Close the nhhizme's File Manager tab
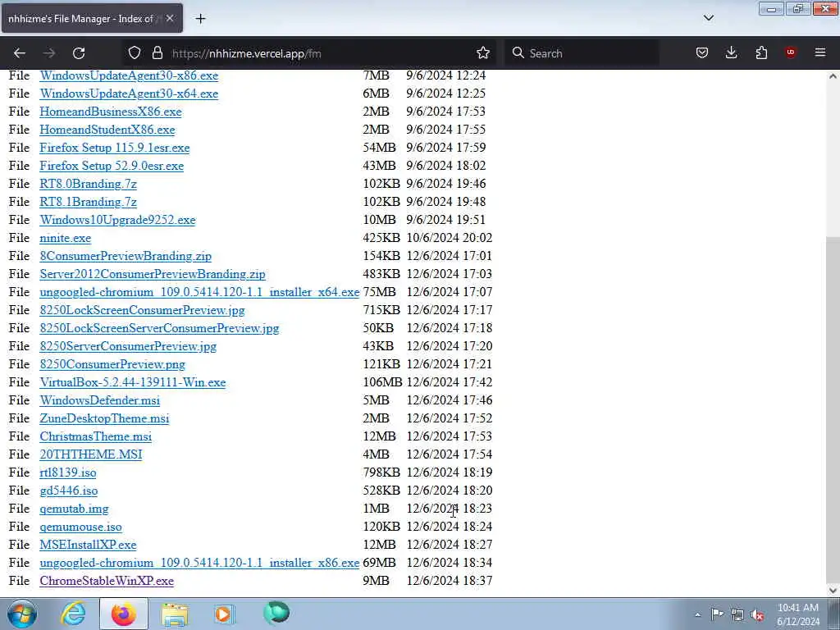This screenshot has height=630, width=840. point(170,18)
